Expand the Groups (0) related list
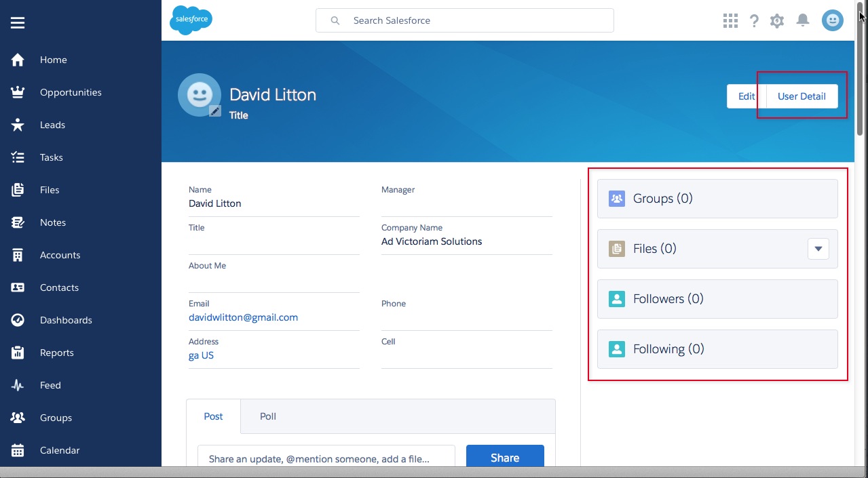868x478 pixels. click(662, 199)
